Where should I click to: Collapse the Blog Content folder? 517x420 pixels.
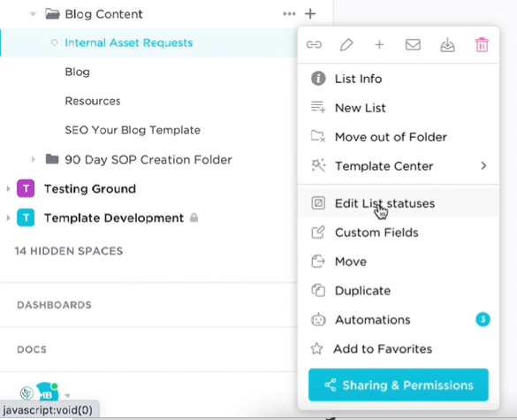click(33, 14)
